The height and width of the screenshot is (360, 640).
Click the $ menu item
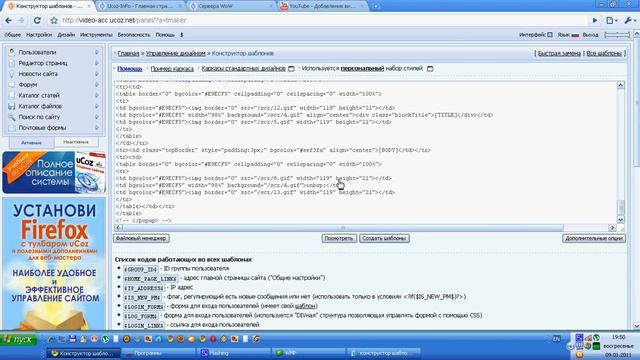(182, 35)
